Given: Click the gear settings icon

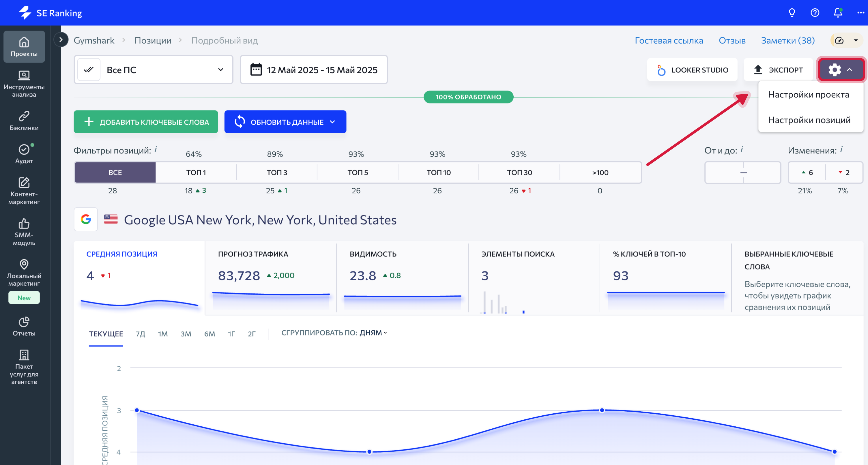Looking at the screenshot, I should point(834,70).
